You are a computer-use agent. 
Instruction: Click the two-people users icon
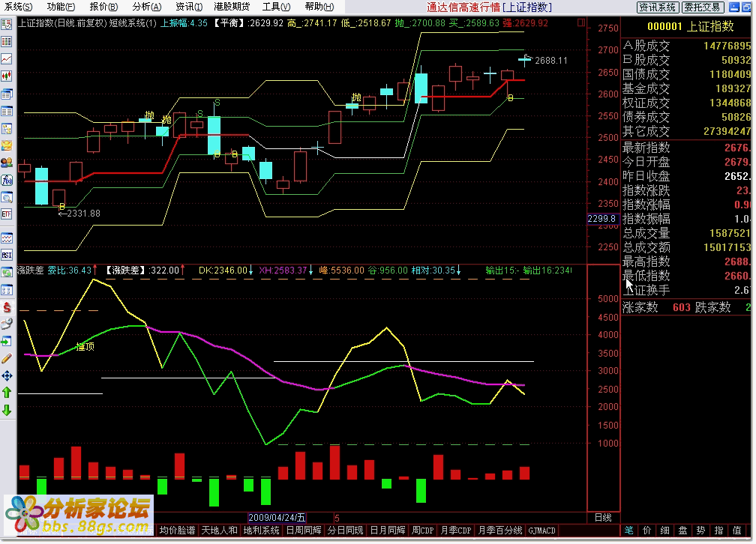7,163
